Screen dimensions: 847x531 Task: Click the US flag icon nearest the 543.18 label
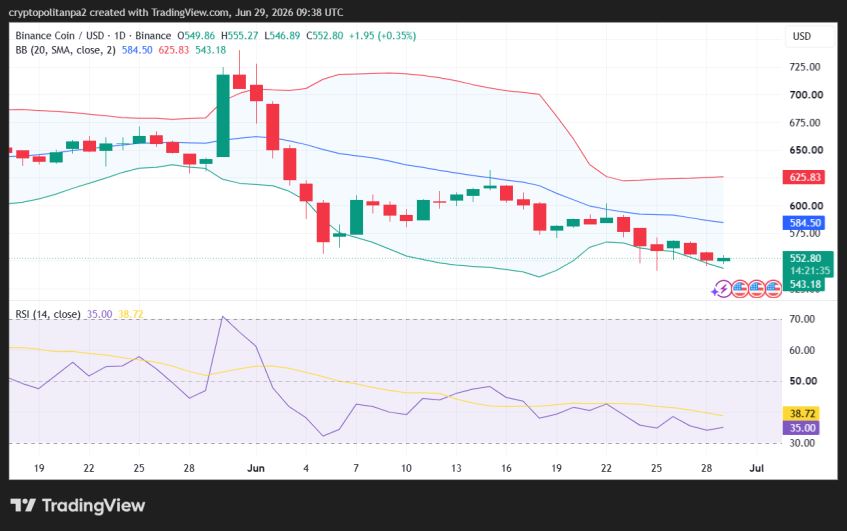tap(773, 290)
